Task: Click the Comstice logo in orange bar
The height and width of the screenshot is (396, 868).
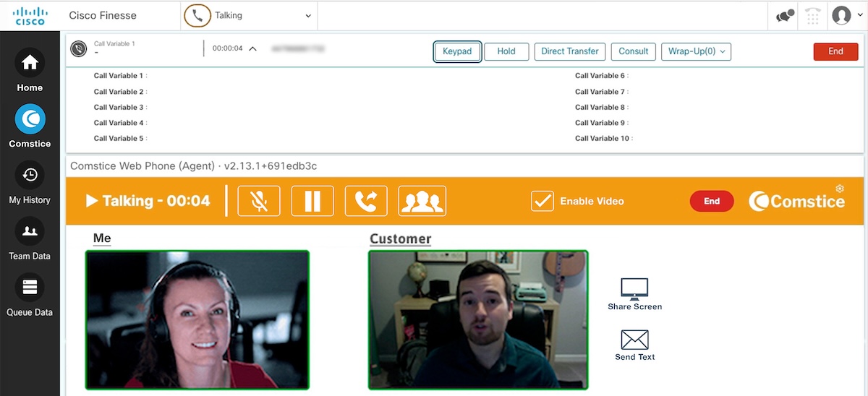Action: point(796,201)
